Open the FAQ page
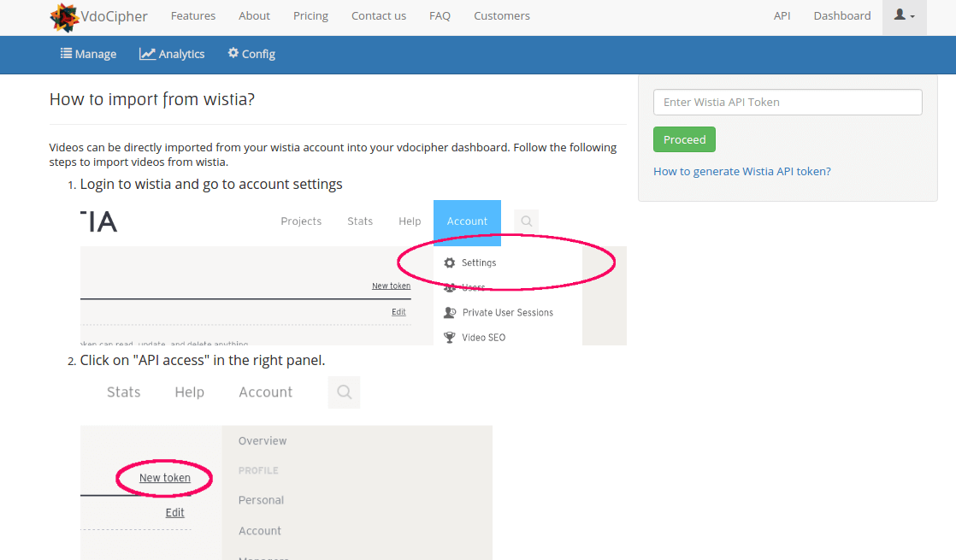Image resolution: width=956 pixels, height=560 pixels. pos(440,16)
